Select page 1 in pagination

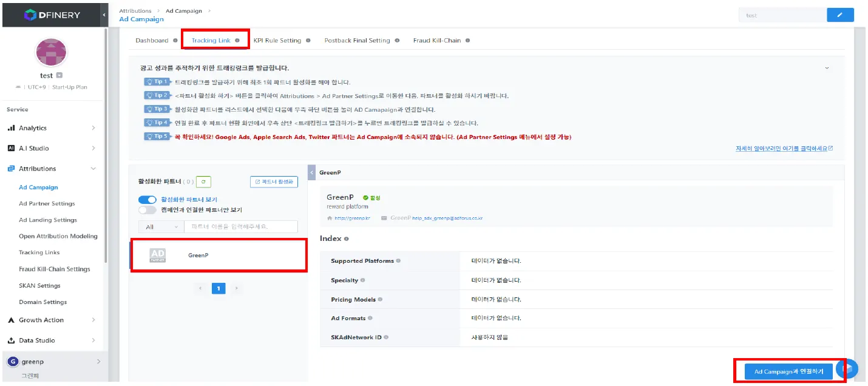tap(219, 288)
